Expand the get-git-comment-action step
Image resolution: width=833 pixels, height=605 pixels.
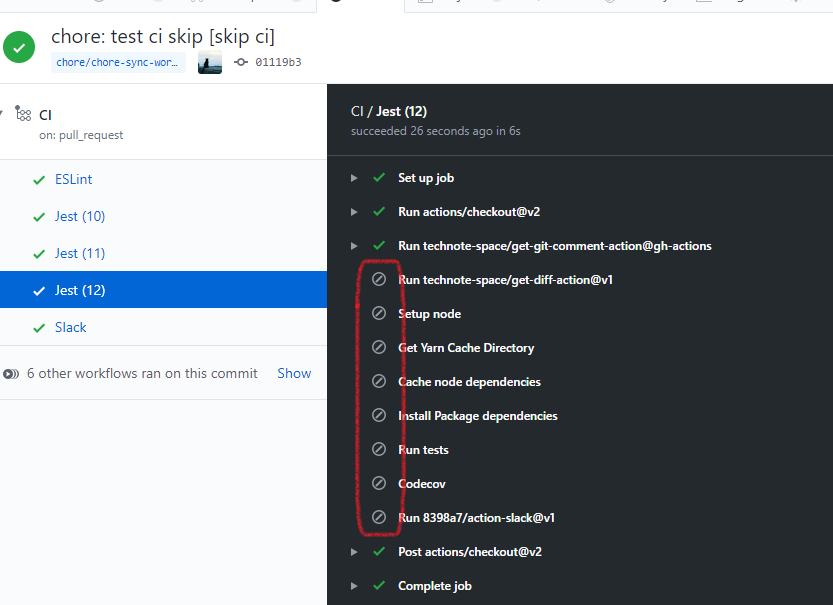[x=354, y=246]
